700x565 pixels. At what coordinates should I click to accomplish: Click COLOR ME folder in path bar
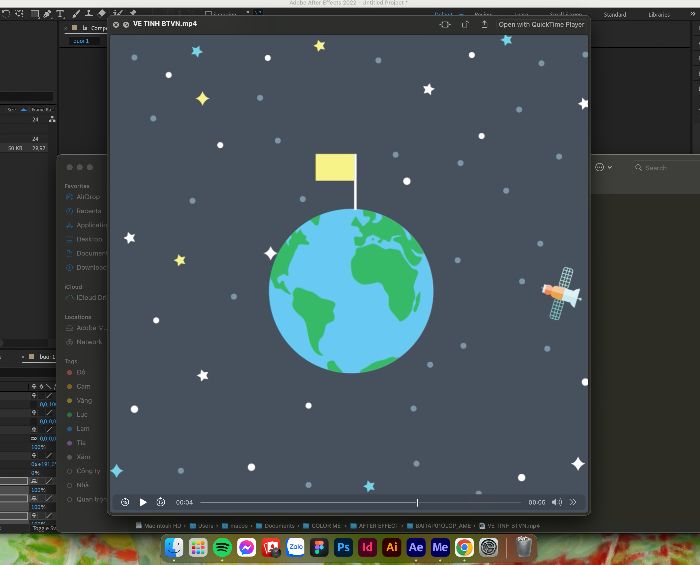pyautogui.click(x=322, y=526)
